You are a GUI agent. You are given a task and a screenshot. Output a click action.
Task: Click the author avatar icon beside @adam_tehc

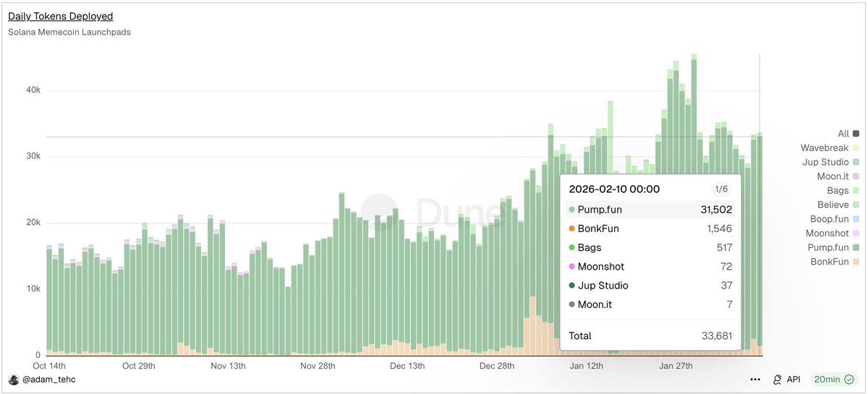click(13, 380)
